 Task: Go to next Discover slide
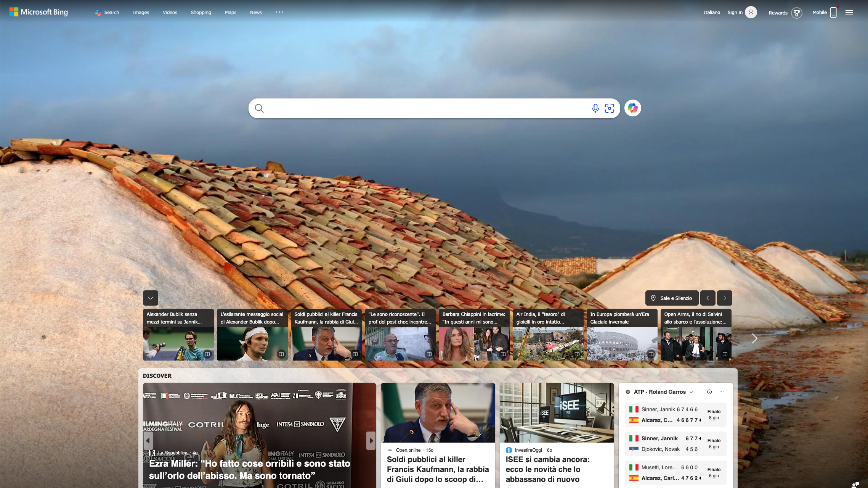point(371,441)
